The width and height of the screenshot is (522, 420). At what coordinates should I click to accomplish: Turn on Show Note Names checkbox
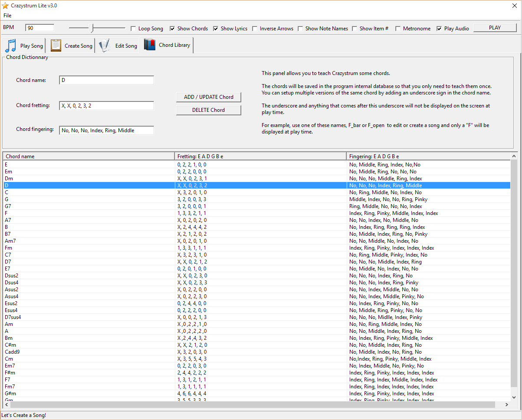[x=301, y=29]
